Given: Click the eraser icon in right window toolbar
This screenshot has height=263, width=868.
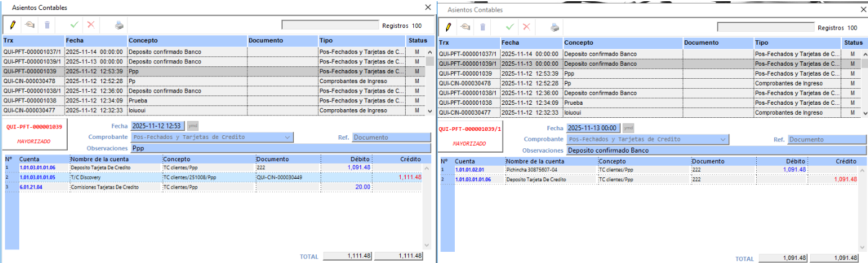Looking at the screenshot, I should [464, 27].
